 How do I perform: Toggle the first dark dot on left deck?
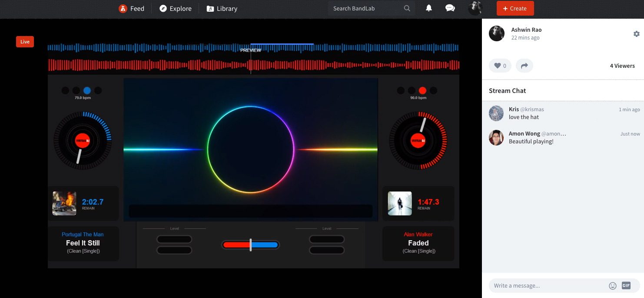click(65, 90)
